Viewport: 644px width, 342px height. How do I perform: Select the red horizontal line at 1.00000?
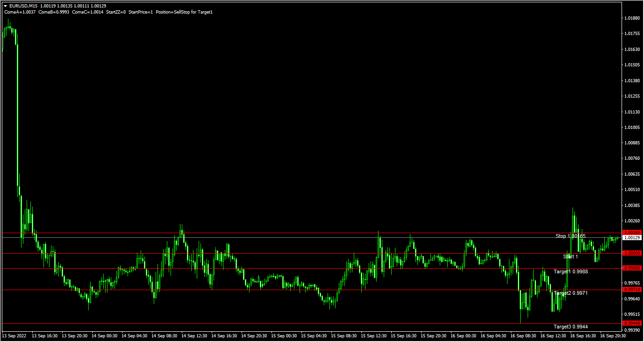304,253
